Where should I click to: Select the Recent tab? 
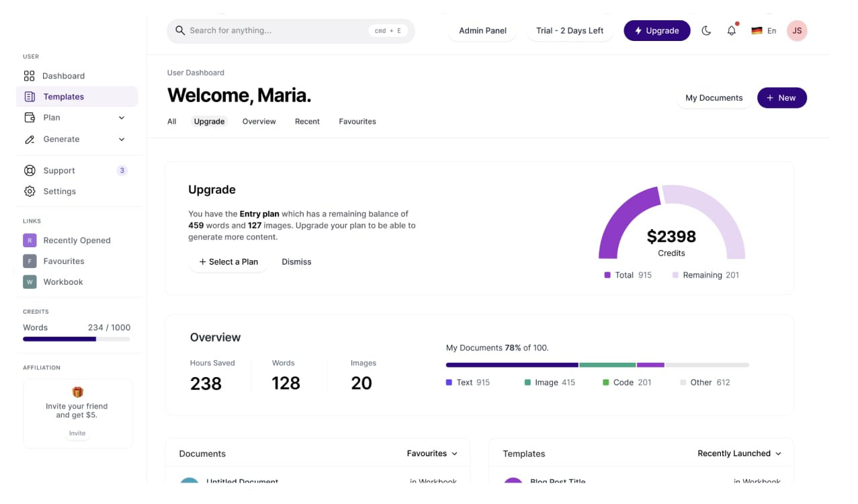pyautogui.click(x=307, y=122)
